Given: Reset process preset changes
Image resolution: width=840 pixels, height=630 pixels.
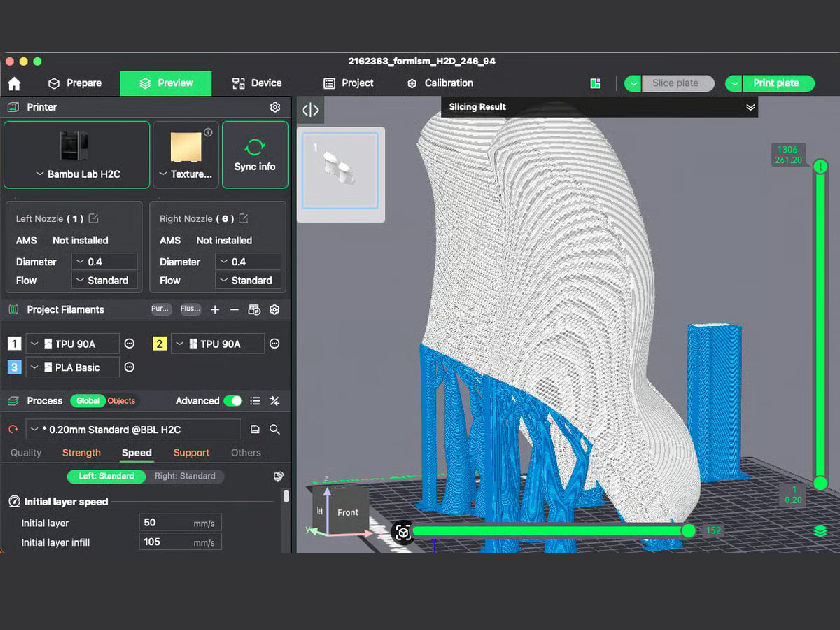Looking at the screenshot, I should click(x=13, y=429).
